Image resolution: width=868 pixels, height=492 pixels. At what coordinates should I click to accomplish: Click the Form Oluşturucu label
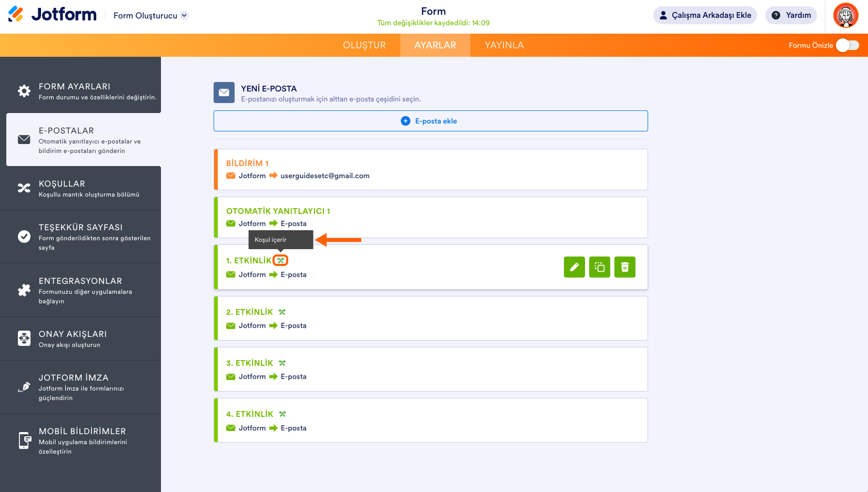click(145, 16)
